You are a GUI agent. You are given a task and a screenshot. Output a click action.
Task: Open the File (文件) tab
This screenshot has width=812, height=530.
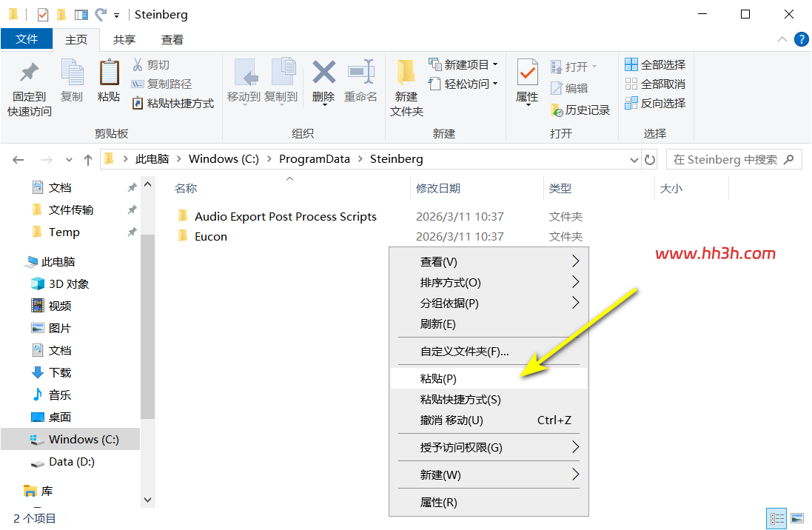pos(27,39)
